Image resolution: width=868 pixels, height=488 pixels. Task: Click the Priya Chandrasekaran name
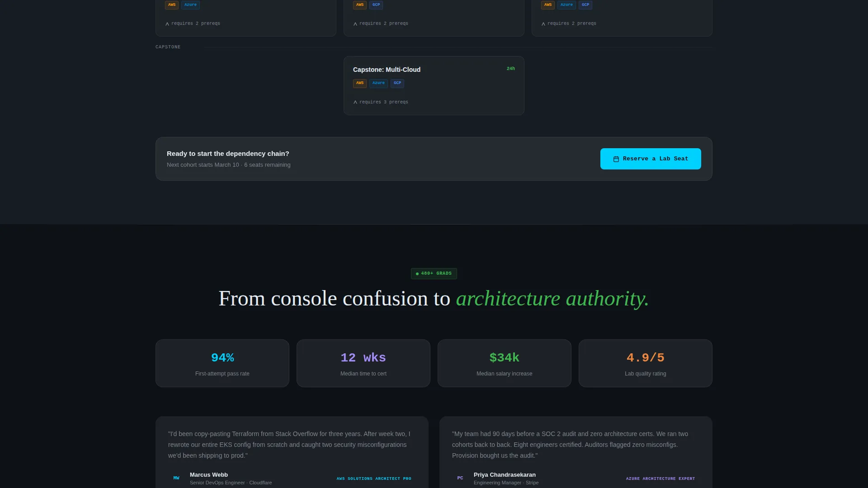pos(505,475)
